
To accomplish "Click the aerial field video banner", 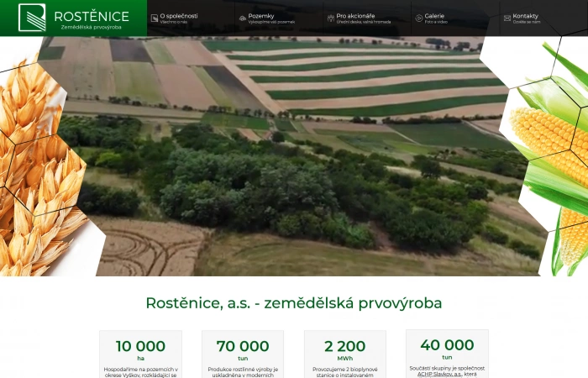I will (294, 156).
